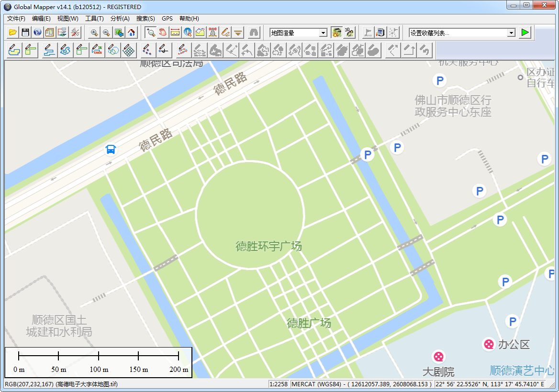Open the 工具(T) menu
The height and width of the screenshot is (392, 559).
click(x=94, y=19)
